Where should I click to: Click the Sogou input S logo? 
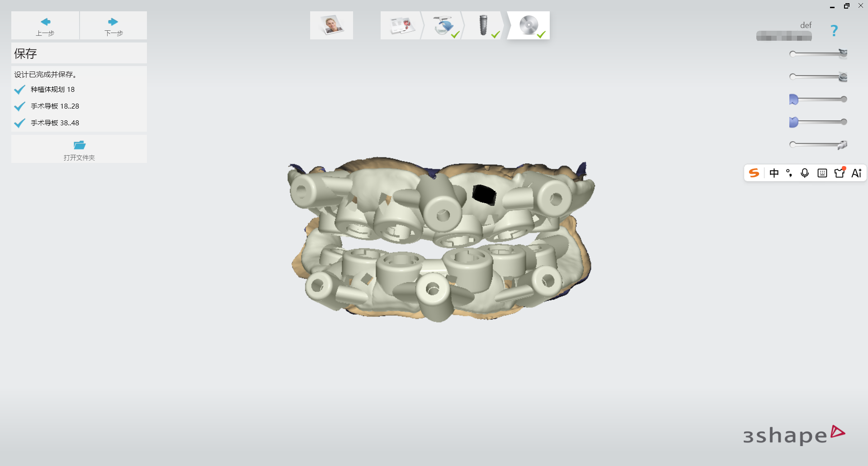click(x=754, y=173)
